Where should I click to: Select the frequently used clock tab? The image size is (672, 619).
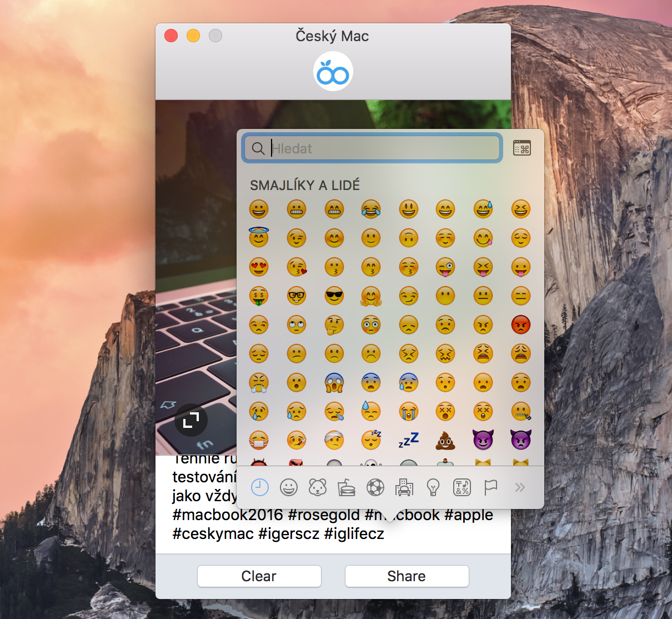tap(259, 487)
